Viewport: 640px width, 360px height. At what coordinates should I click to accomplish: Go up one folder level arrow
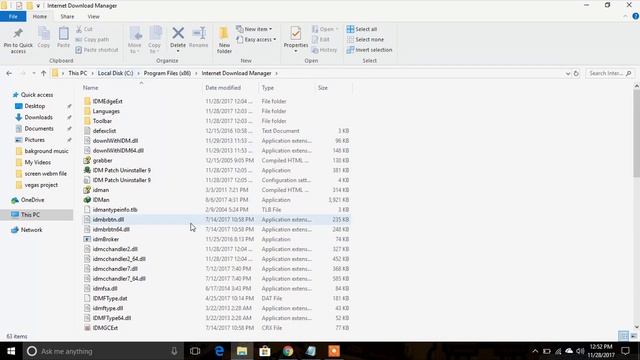tap(43, 73)
